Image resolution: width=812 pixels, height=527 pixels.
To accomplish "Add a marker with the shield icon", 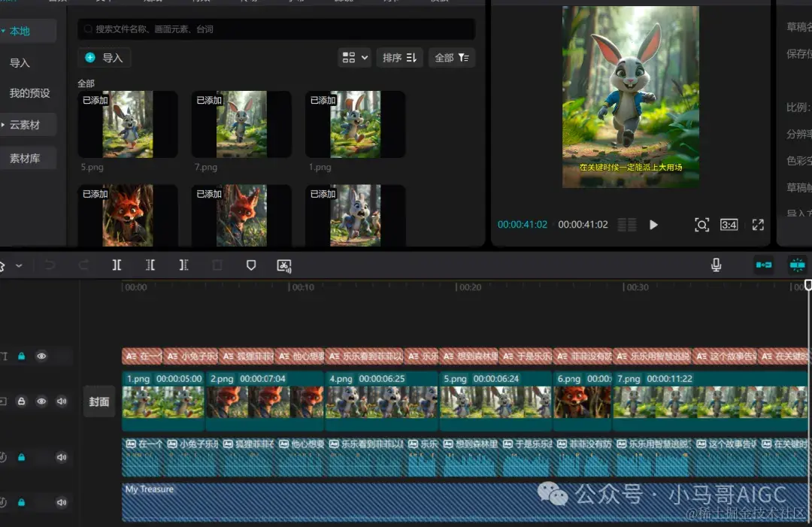I will point(251,265).
